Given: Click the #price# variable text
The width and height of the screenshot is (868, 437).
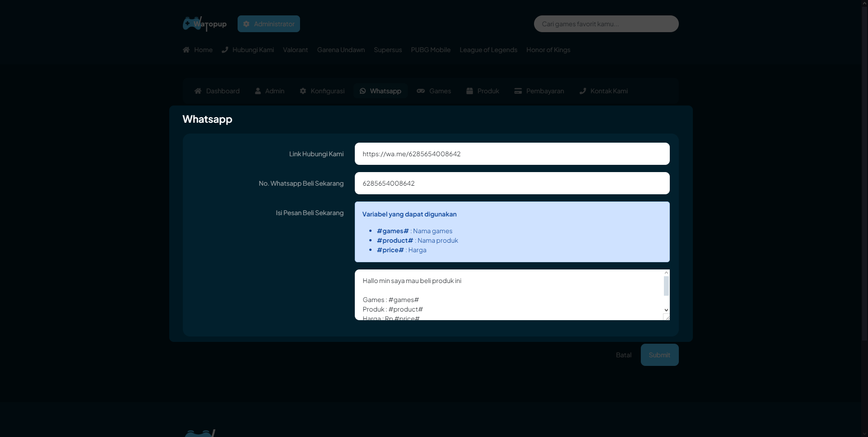Looking at the screenshot, I should 390,250.
